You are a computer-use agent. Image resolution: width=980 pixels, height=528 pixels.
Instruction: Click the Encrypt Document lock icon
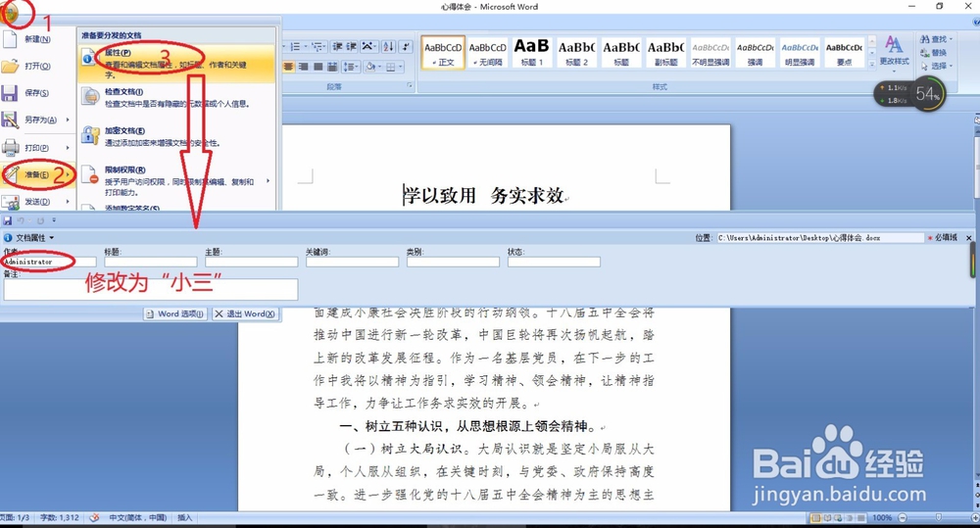(x=90, y=135)
